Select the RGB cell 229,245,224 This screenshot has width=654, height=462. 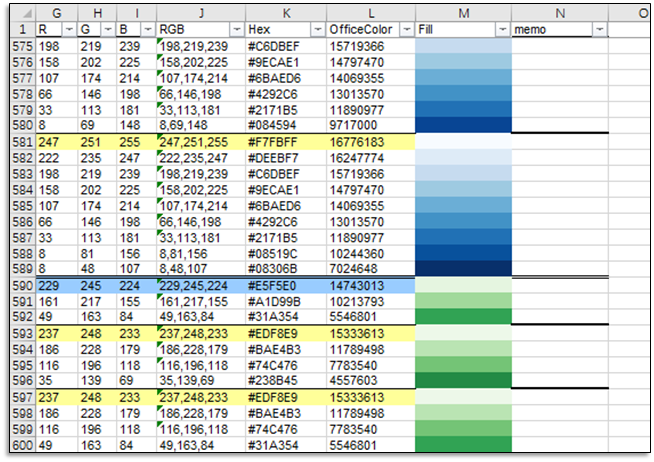coord(201,286)
